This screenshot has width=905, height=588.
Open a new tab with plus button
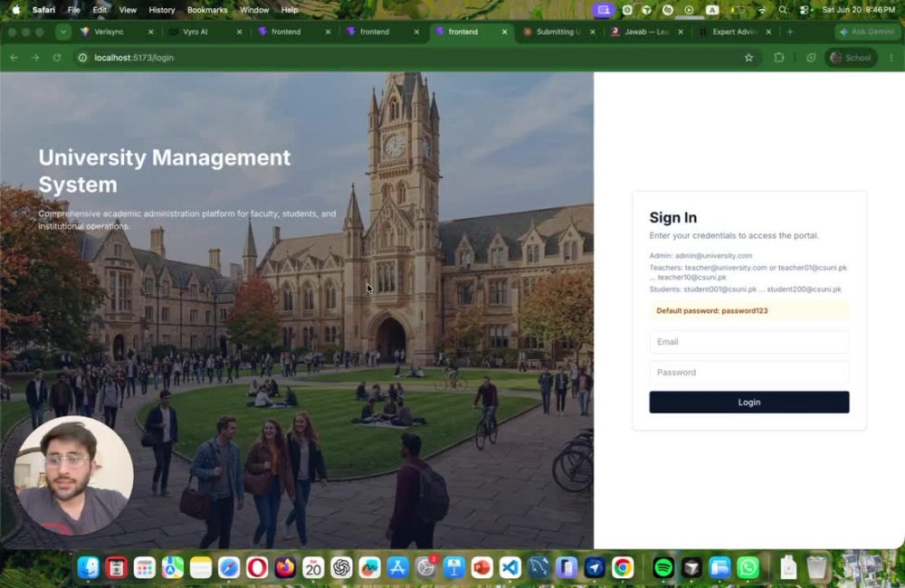(790, 32)
